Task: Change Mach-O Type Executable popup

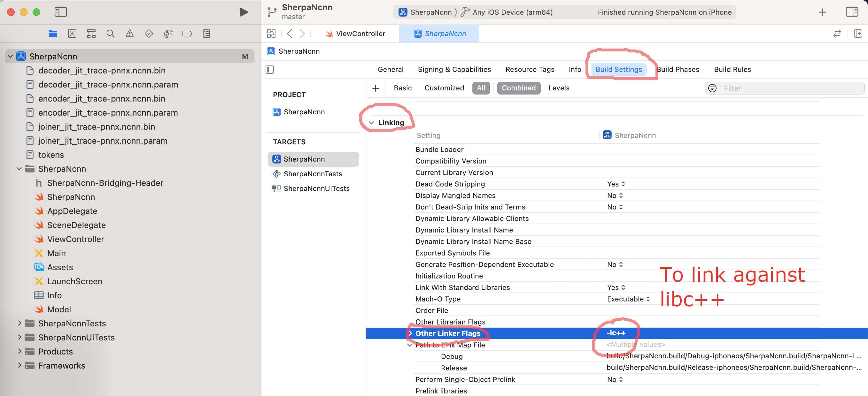Action: point(628,299)
